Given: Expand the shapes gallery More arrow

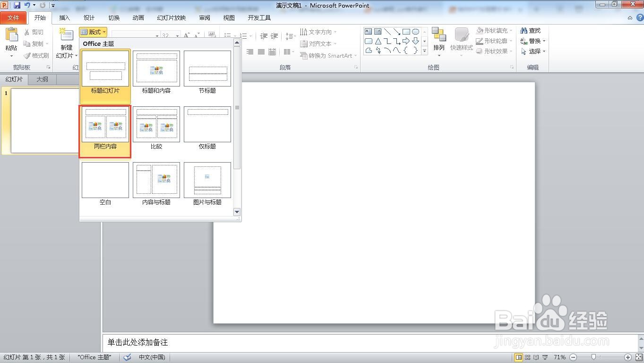Looking at the screenshot, I should click(424, 51).
